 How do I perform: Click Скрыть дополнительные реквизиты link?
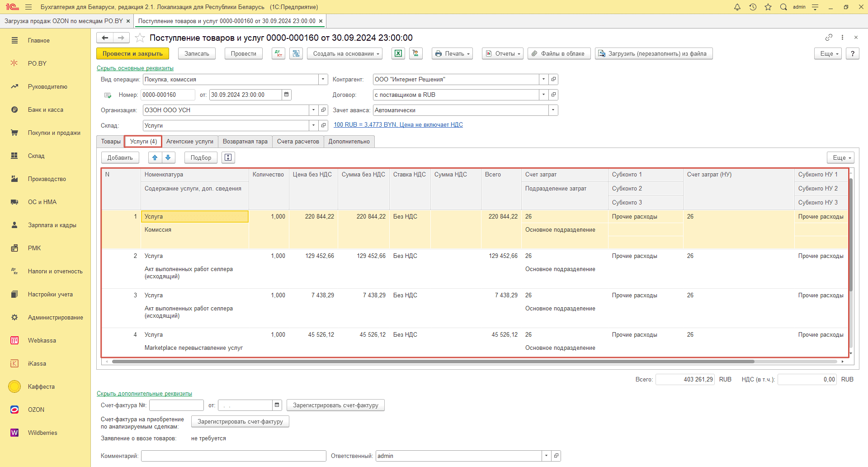(x=144, y=394)
